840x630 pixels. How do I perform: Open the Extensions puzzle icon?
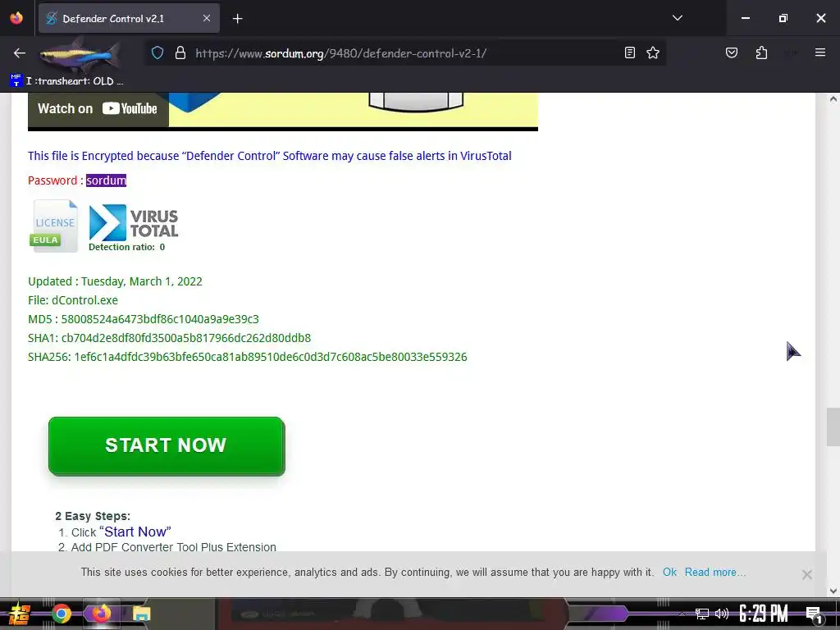pos(761,52)
